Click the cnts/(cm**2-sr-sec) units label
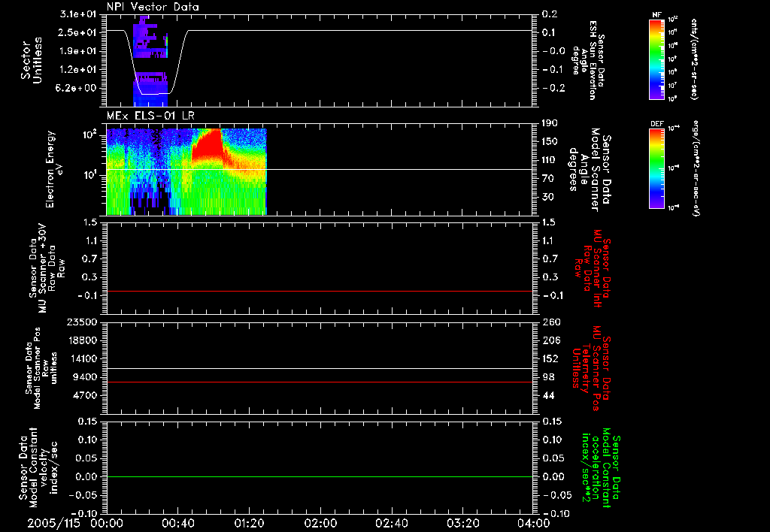The height and width of the screenshot is (532, 770). tap(694, 59)
